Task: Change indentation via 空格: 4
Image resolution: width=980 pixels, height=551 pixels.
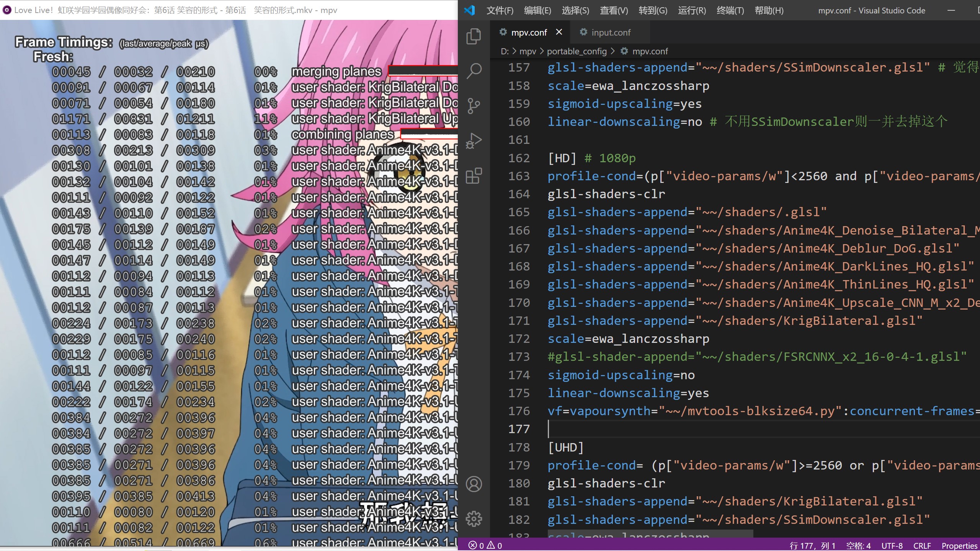Action: 858,545
